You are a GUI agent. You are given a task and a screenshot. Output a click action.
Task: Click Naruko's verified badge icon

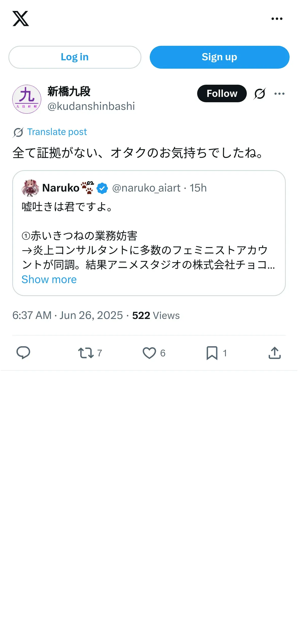102,188
